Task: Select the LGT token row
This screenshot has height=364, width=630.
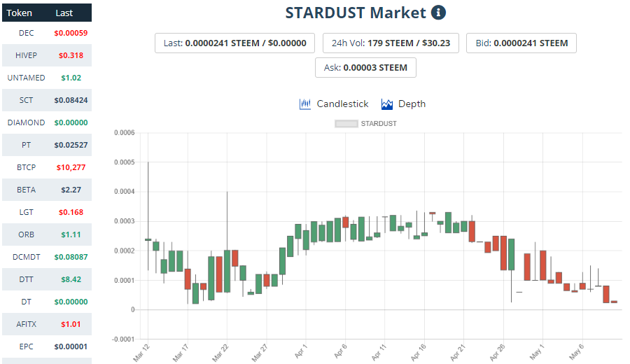Action: (x=47, y=212)
